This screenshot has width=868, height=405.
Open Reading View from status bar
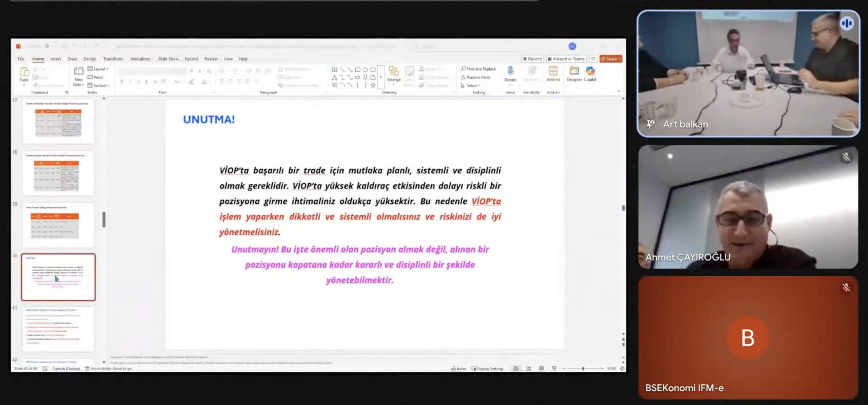point(541,368)
